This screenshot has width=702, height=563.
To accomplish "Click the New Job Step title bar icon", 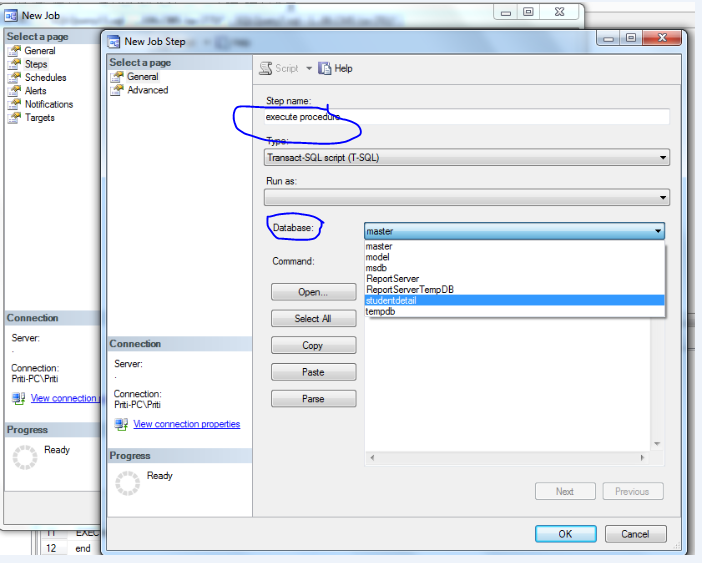I will pyautogui.click(x=114, y=42).
